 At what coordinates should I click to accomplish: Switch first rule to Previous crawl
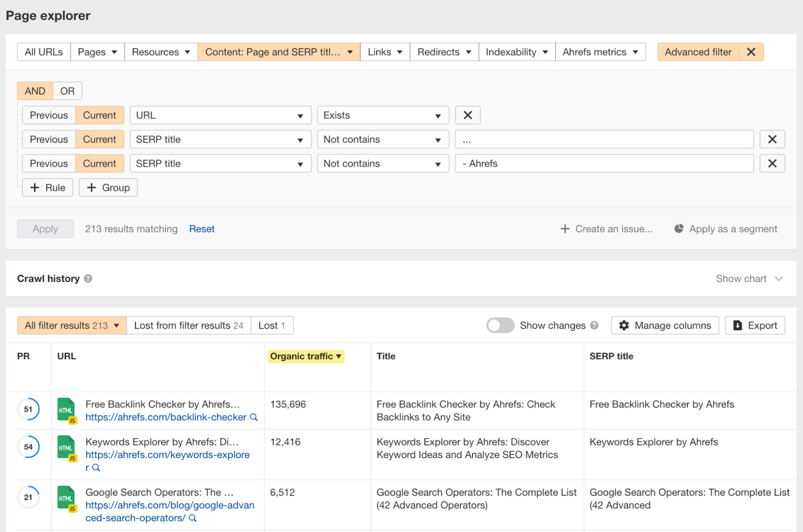click(x=48, y=115)
